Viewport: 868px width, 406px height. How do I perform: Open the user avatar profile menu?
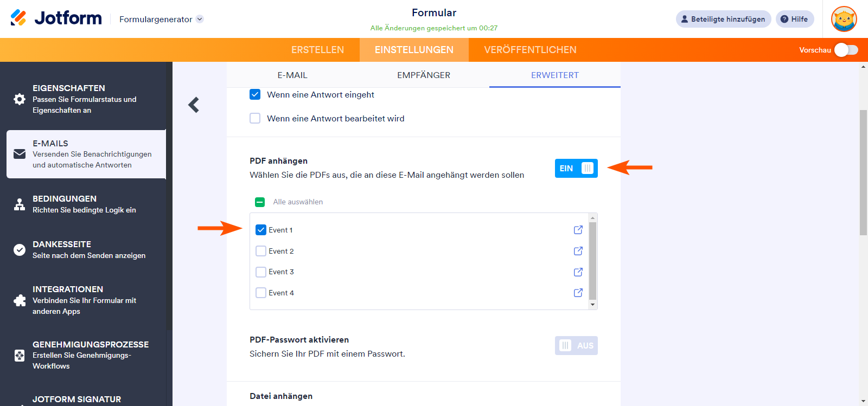pos(844,19)
